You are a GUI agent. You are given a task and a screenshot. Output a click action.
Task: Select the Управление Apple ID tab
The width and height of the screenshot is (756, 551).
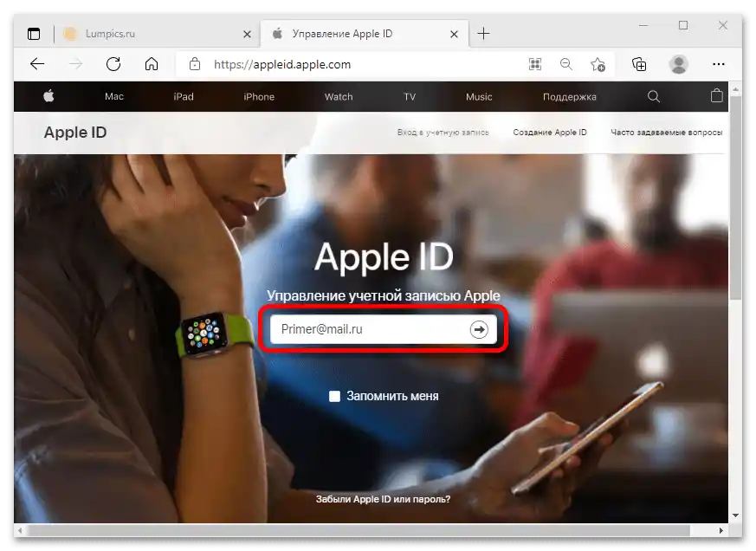coord(365,34)
